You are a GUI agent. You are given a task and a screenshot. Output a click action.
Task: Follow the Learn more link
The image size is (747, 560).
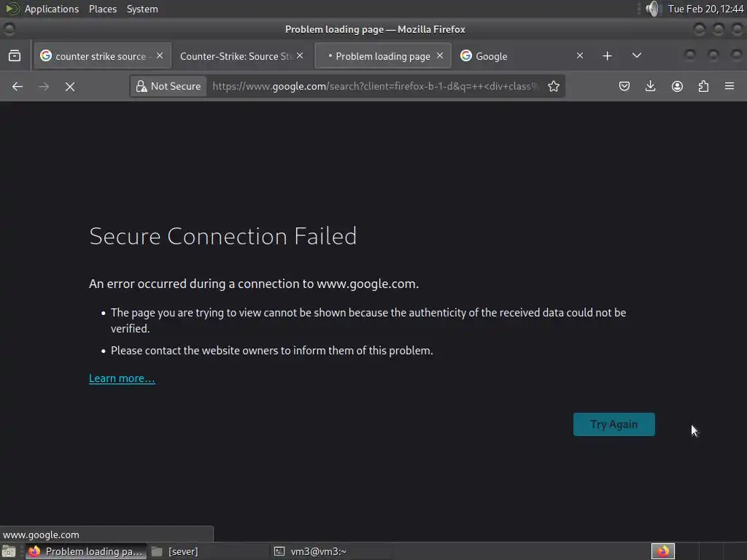[122, 378]
